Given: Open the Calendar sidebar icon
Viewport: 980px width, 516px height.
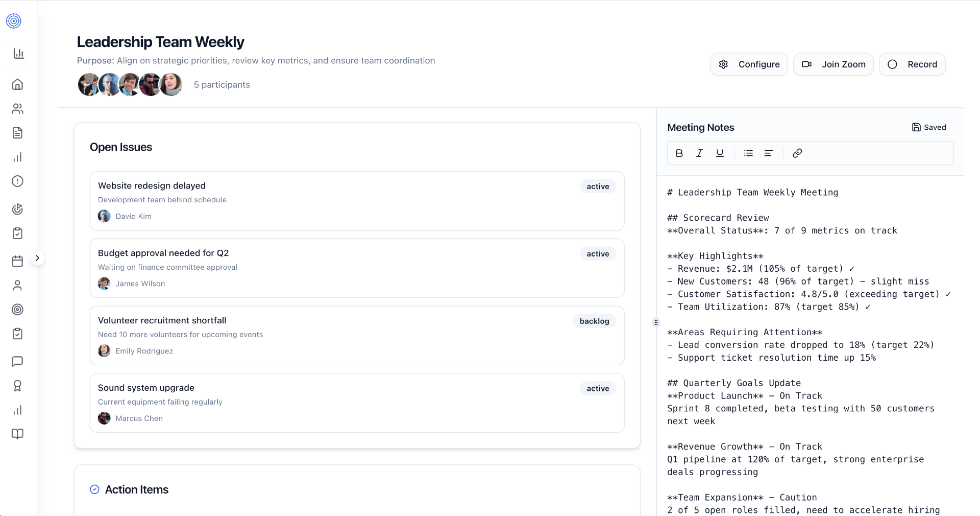Looking at the screenshot, I should pyautogui.click(x=18, y=261).
